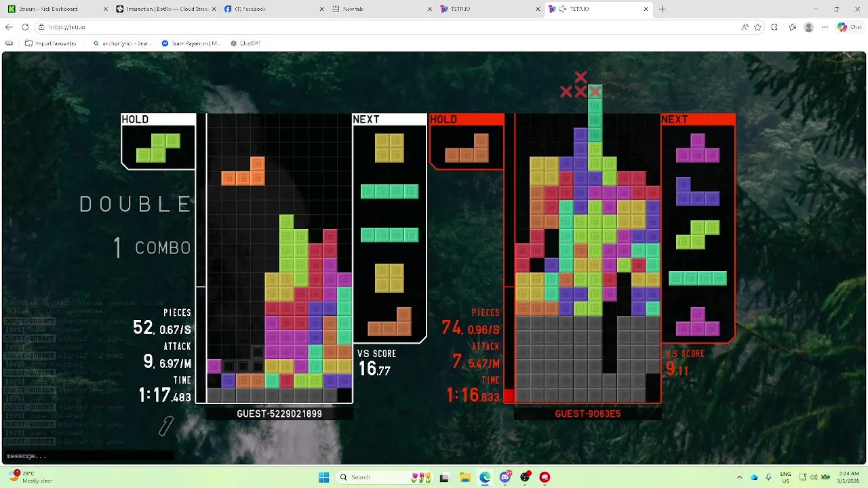Click the orange L piece in player NEXT queue

tap(389, 321)
